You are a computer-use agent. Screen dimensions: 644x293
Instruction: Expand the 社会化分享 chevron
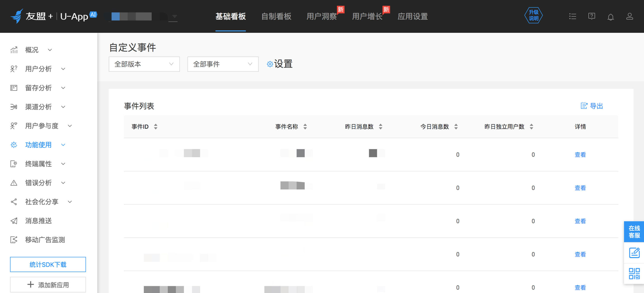70,202
